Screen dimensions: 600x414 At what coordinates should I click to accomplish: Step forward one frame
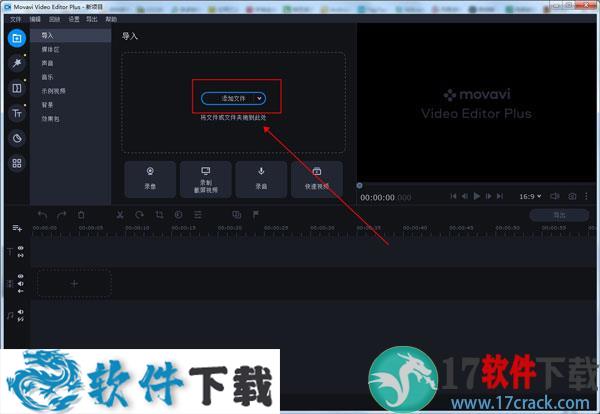click(489, 196)
